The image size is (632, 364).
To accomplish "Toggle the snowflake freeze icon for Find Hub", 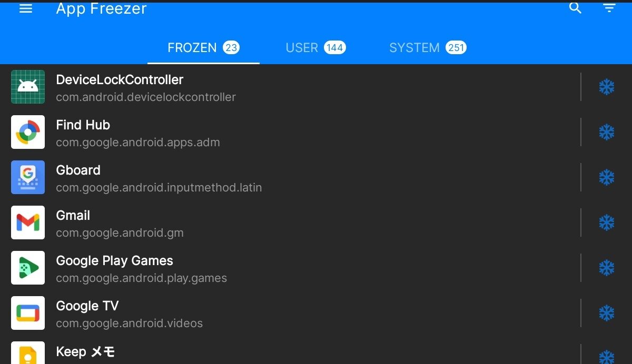I will (x=607, y=132).
